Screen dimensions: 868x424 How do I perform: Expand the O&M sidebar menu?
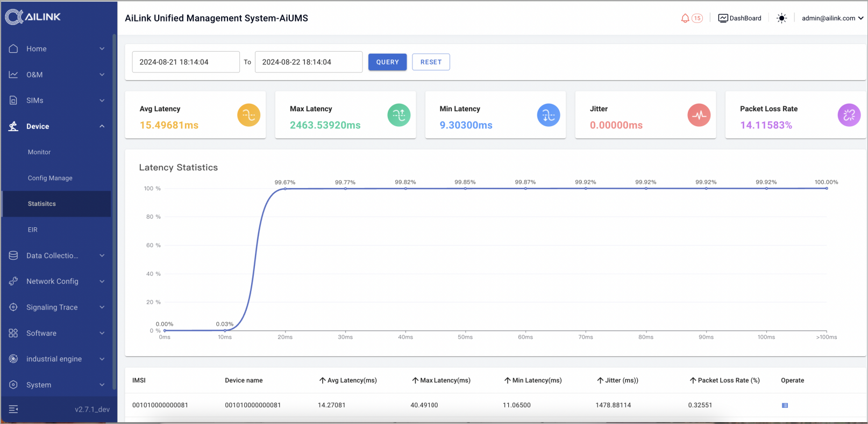[x=56, y=75]
